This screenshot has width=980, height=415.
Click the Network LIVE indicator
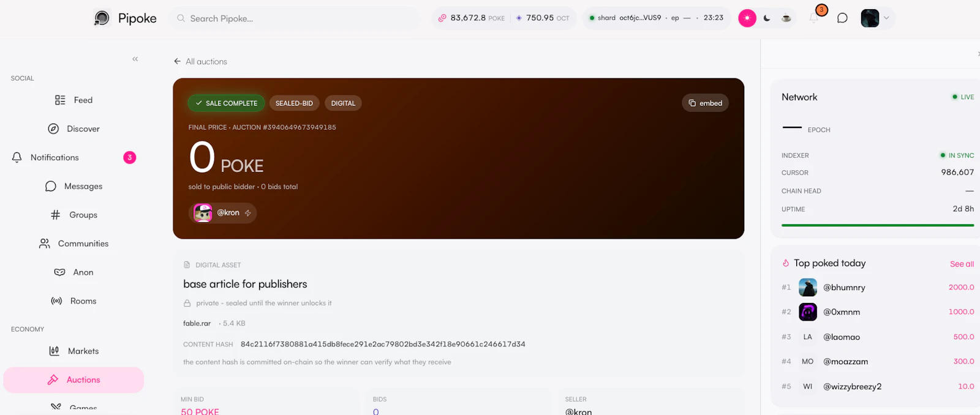pos(963,97)
